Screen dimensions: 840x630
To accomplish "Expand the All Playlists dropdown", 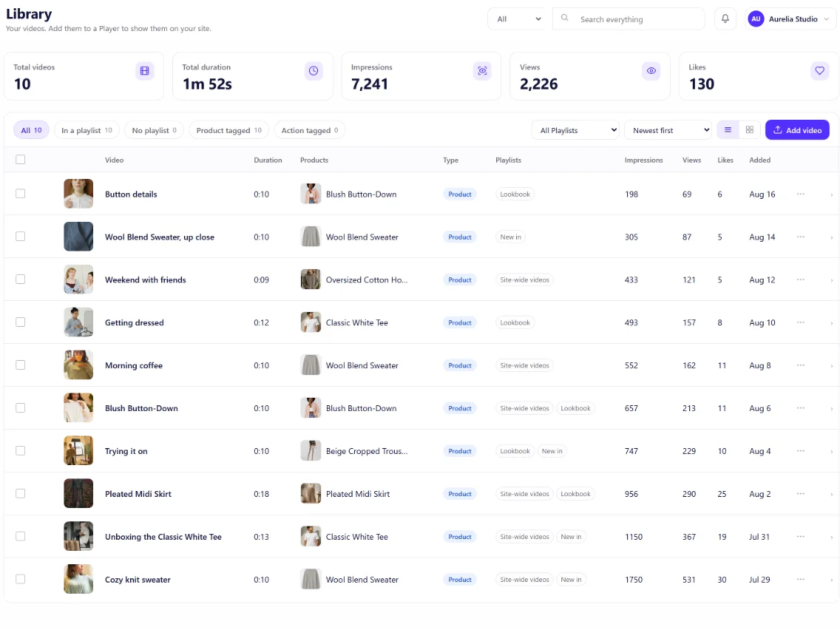I will tap(576, 130).
